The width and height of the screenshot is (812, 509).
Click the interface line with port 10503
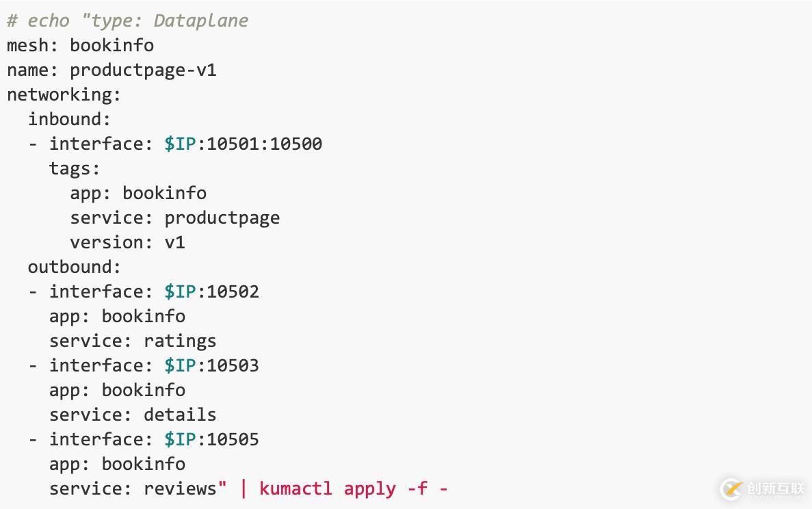point(153,365)
